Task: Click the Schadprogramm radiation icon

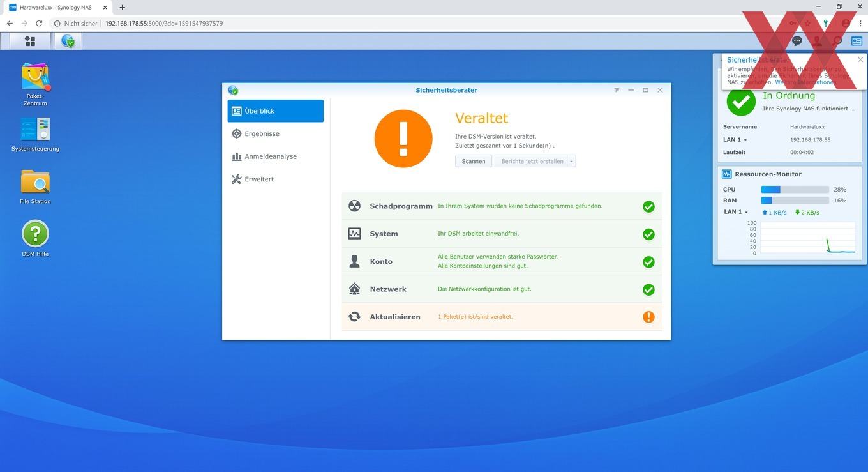Action: [354, 206]
